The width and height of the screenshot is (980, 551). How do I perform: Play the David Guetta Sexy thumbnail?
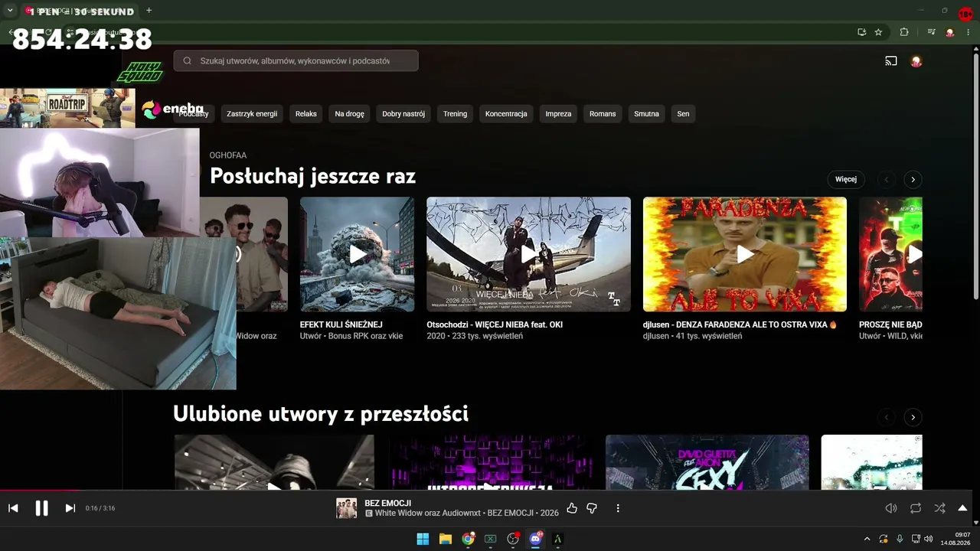[707, 461]
